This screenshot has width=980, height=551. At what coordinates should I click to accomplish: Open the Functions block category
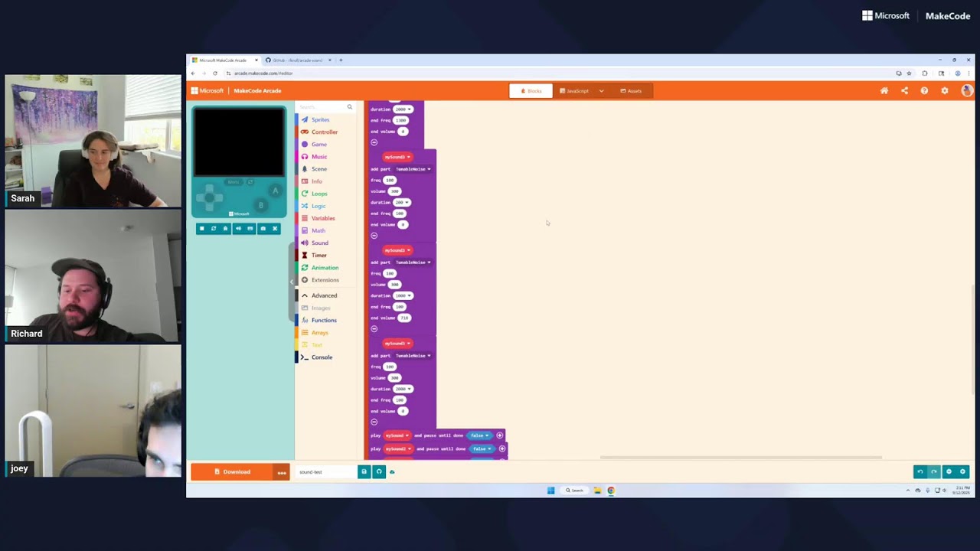pos(323,320)
